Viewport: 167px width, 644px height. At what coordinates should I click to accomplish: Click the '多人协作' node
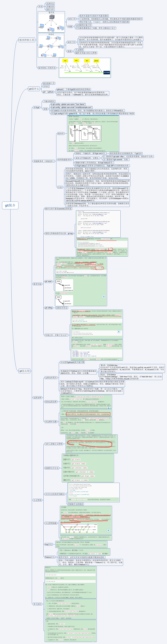click(x=37, y=604)
